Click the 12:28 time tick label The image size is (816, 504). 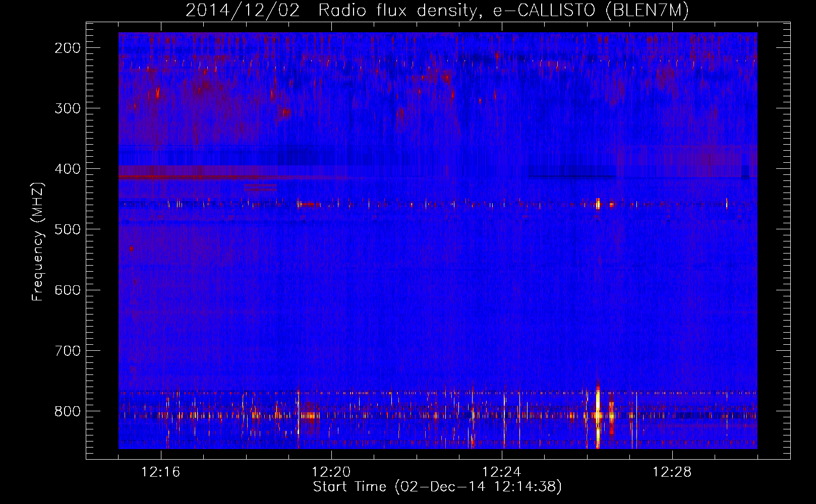(672, 472)
